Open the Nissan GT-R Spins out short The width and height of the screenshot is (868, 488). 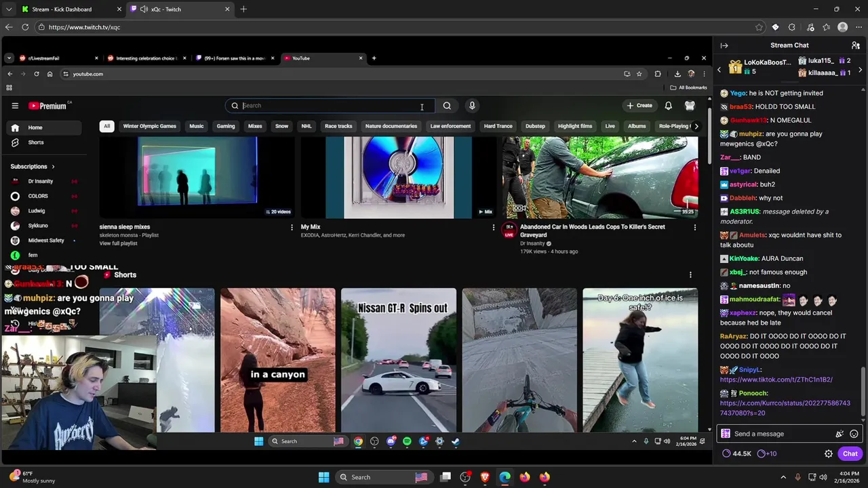pos(399,360)
